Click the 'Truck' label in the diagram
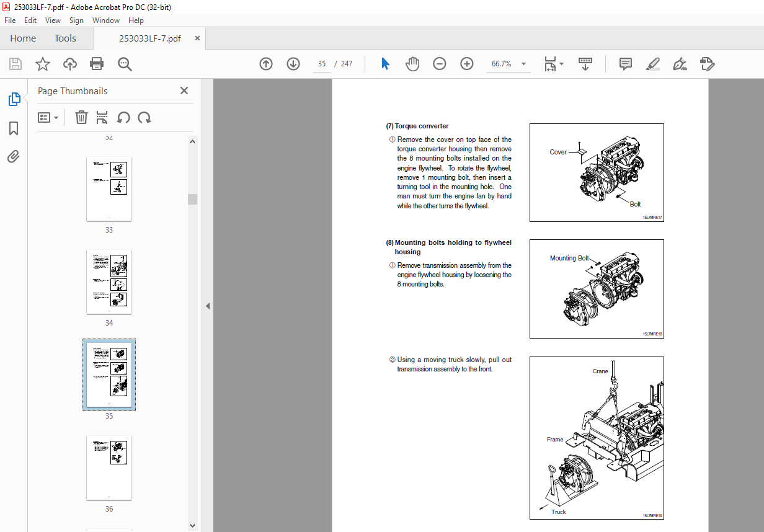This screenshot has width=764, height=532. point(559,512)
